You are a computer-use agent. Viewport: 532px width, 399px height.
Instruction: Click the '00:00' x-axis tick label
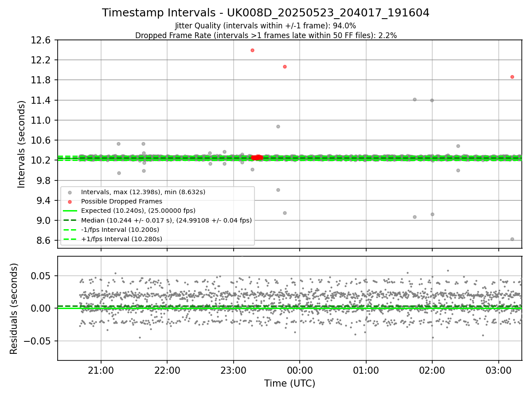300,370
